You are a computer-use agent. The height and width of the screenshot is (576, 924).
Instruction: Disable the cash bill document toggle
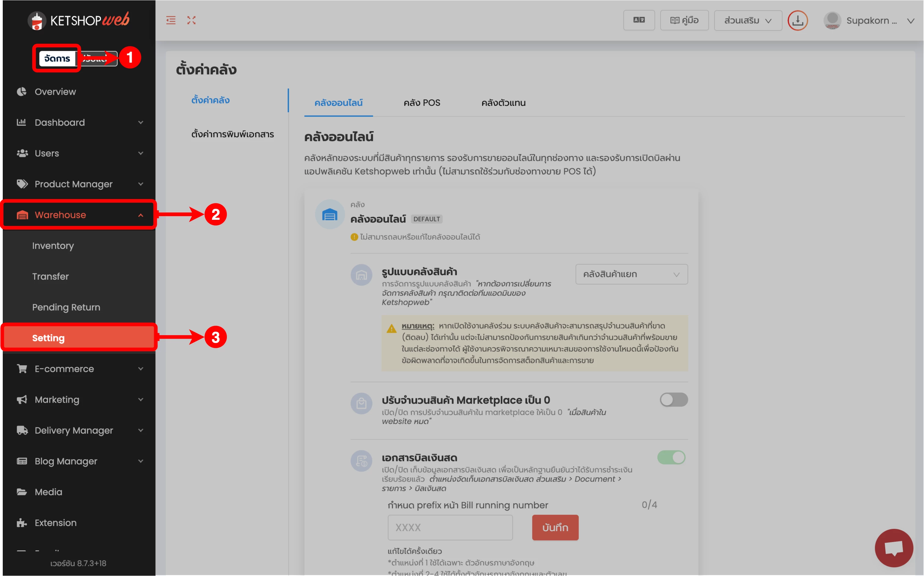[671, 457]
